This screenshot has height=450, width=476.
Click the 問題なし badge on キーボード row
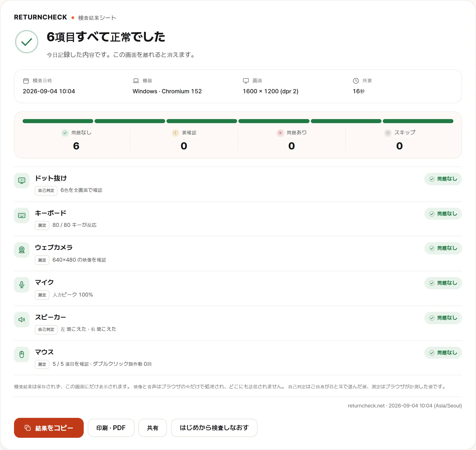pos(443,214)
